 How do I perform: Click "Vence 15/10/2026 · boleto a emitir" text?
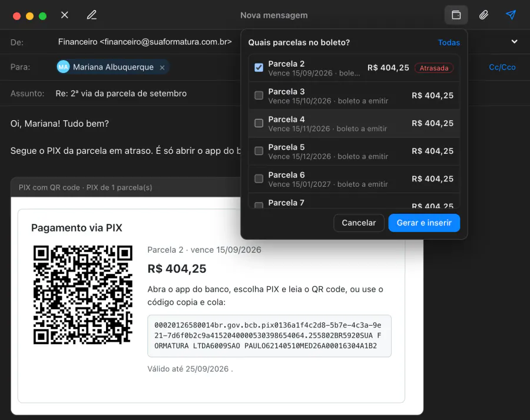coord(328,101)
